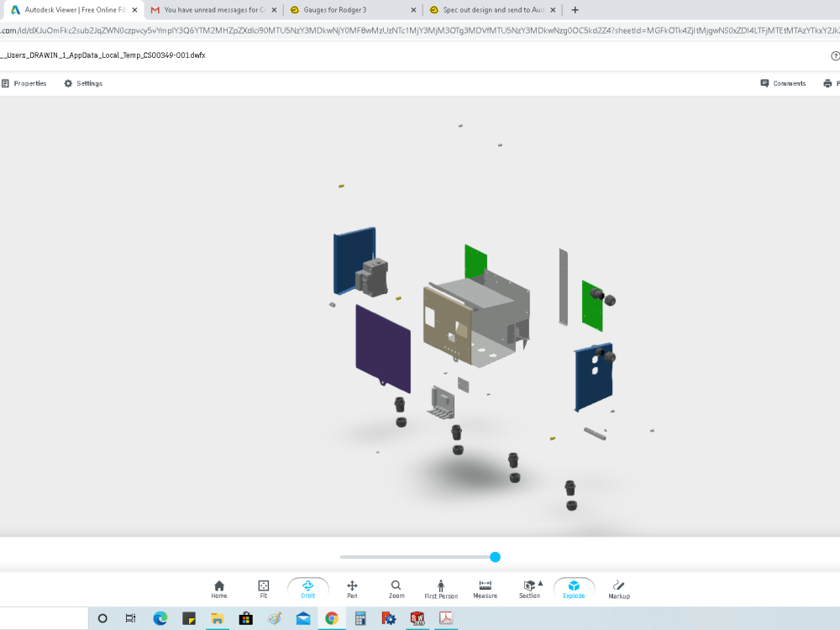
Task: Open the Measure tool
Action: click(x=485, y=588)
